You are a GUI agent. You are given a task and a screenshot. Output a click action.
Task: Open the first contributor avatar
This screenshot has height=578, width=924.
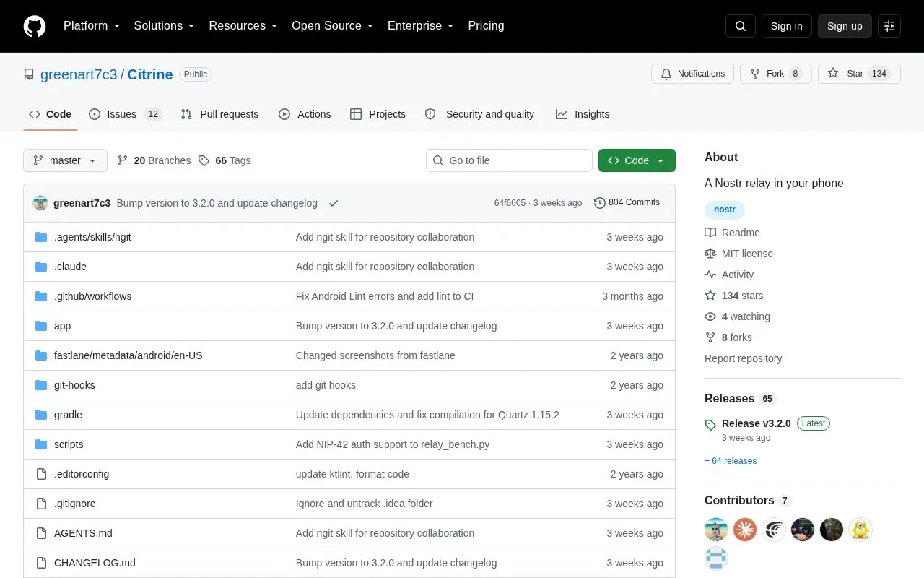click(716, 530)
